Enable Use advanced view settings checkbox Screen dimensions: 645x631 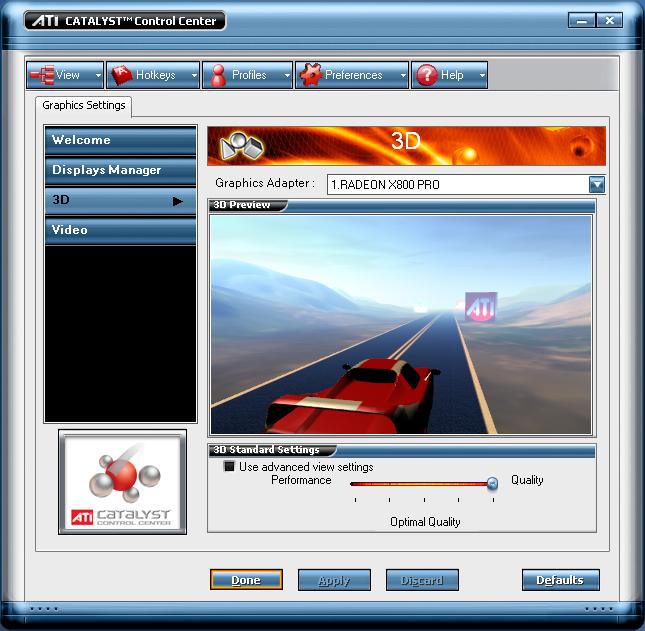pyautogui.click(x=229, y=466)
